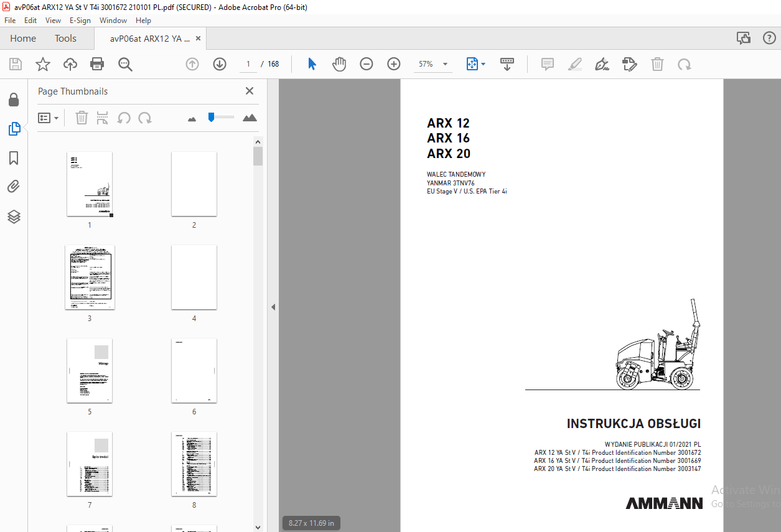Select the Highlight text tool
This screenshot has width=781, height=532.
[x=575, y=64]
